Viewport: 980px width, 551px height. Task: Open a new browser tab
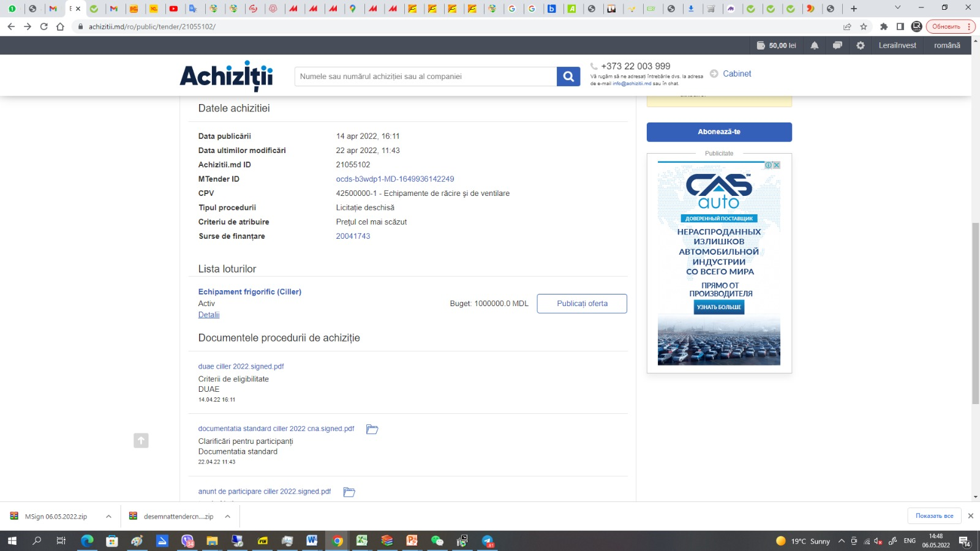[x=853, y=9]
